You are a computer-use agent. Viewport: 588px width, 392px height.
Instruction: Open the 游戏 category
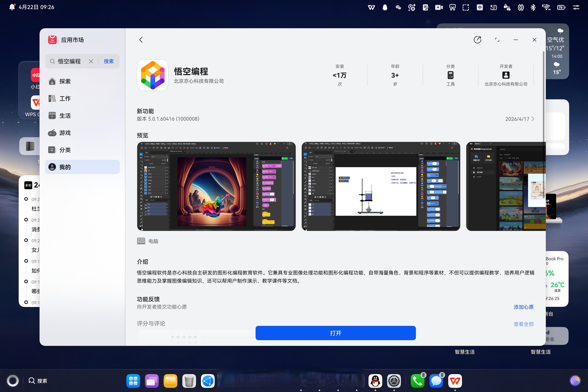click(82, 133)
